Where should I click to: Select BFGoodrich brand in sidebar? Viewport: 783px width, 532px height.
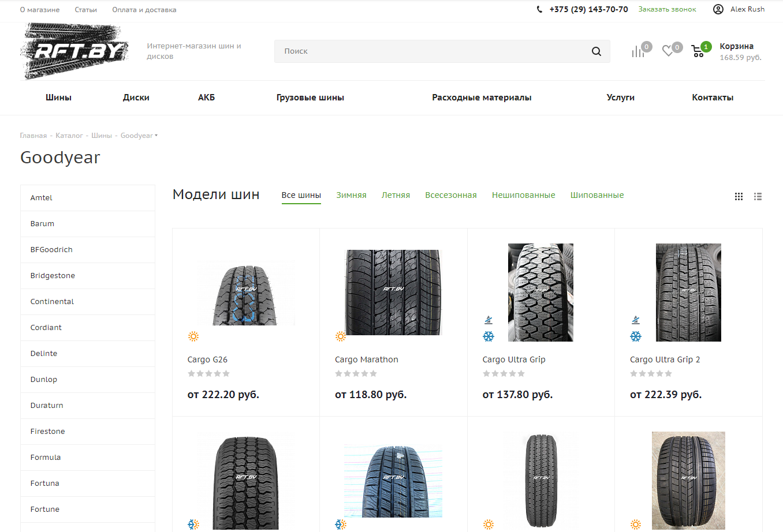coord(88,250)
